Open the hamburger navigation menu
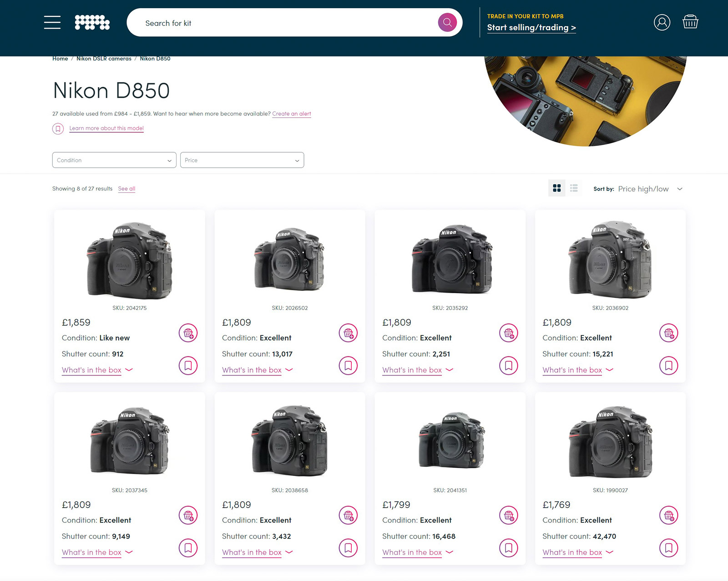Screen dimensions: 728x581 [52, 22]
